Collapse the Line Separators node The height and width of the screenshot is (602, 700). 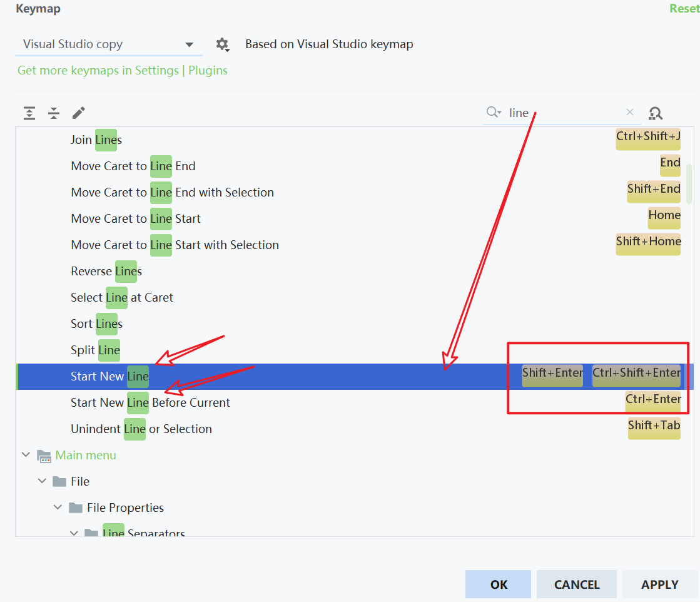pyautogui.click(x=74, y=533)
